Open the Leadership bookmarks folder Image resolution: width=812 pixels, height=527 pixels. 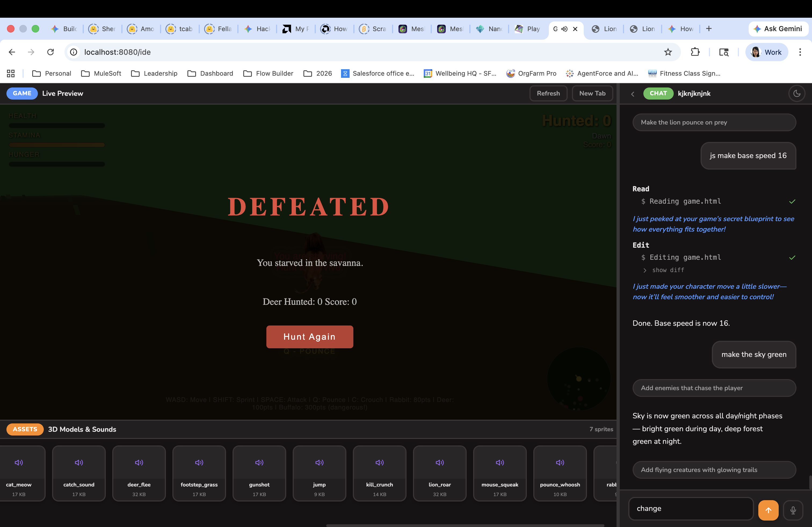[x=154, y=73]
